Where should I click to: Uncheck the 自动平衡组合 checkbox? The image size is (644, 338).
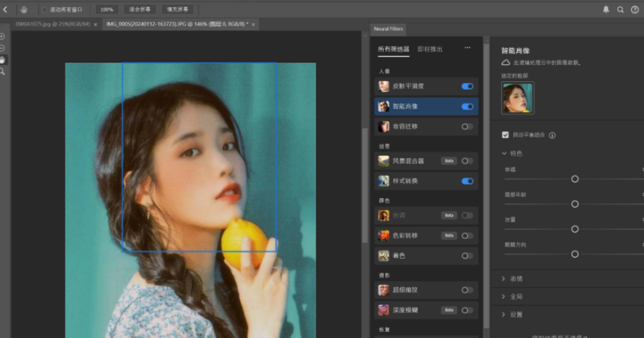(x=505, y=135)
